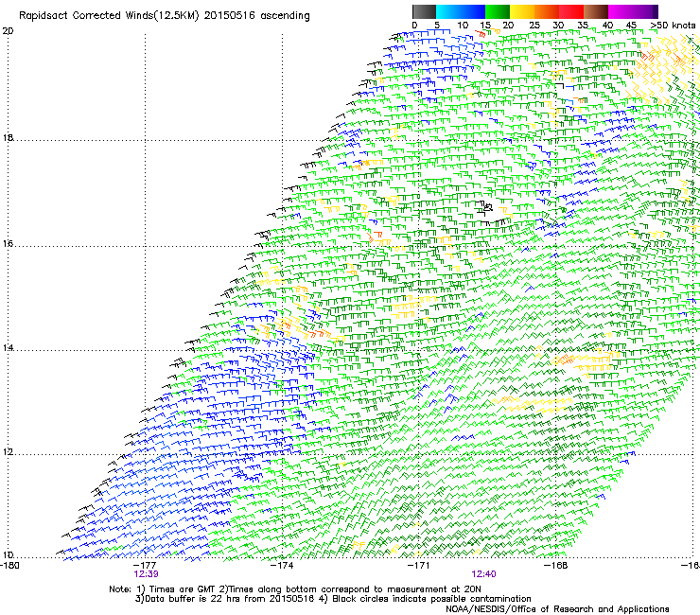The height and width of the screenshot is (615, 700).
Task: Click the red 30–35 knots legend swatch
Action: pos(571,11)
